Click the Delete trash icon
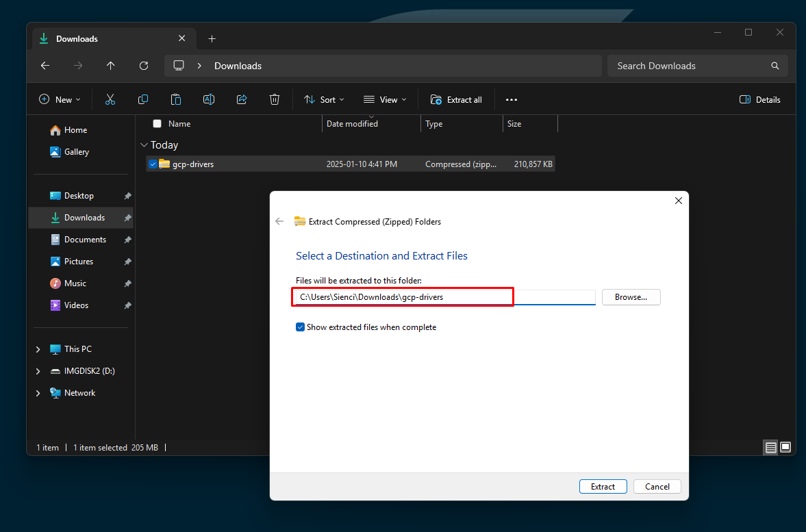806x532 pixels. coord(275,99)
